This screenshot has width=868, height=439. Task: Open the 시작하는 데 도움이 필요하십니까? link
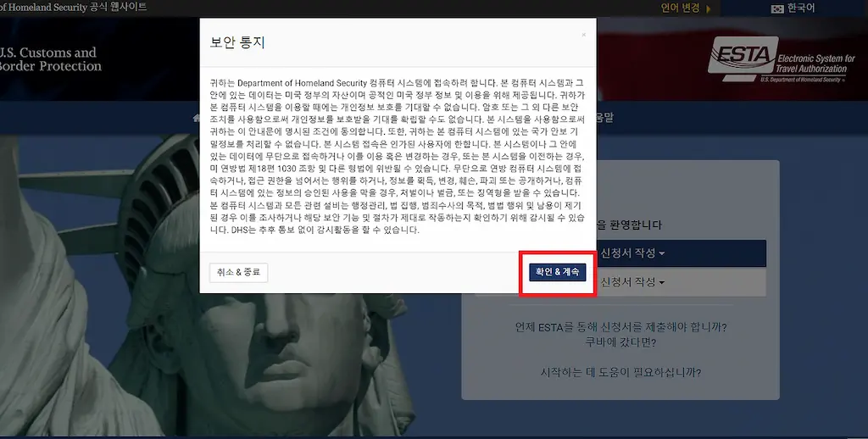tap(620, 373)
